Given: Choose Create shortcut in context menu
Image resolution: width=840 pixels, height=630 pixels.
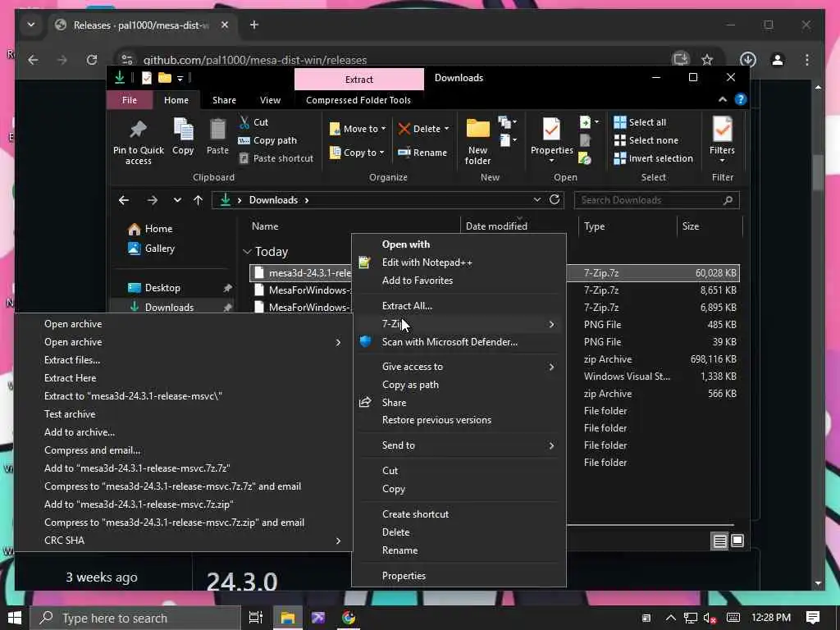Looking at the screenshot, I should pyautogui.click(x=416, y=514).
